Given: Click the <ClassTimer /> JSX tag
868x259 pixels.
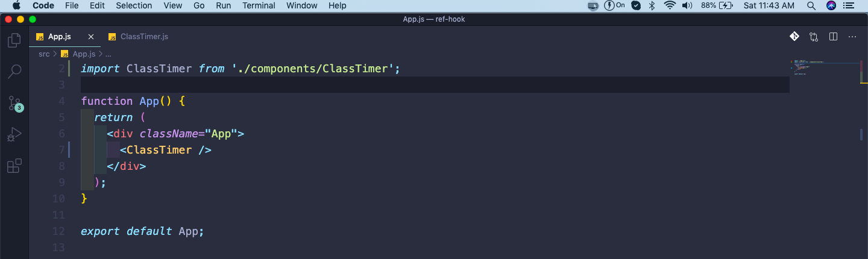Looking at the screenshot, I should tap(166, 150).
